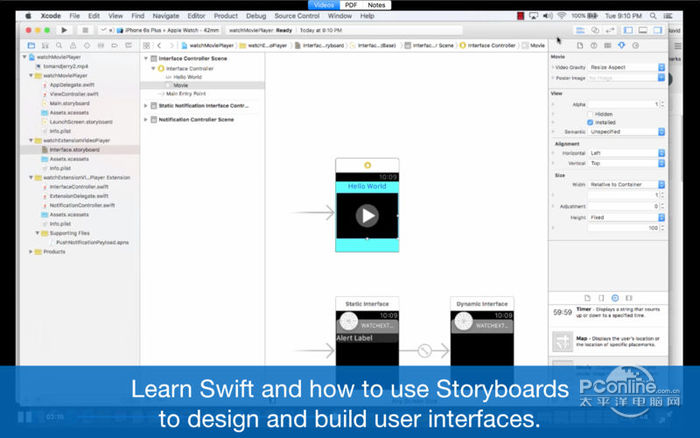The image size is (700, 438).
Task: Show the File Template library icon
Action: tap(588, 298)
